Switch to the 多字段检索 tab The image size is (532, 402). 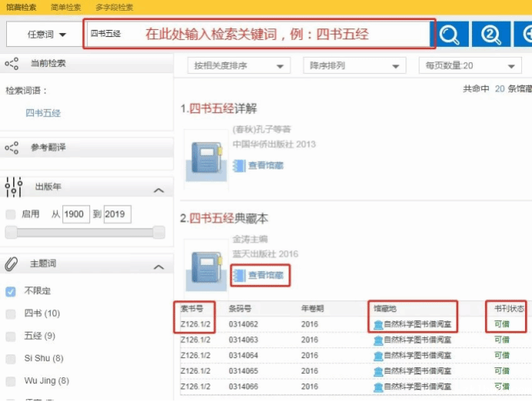(x=114, y=7)
